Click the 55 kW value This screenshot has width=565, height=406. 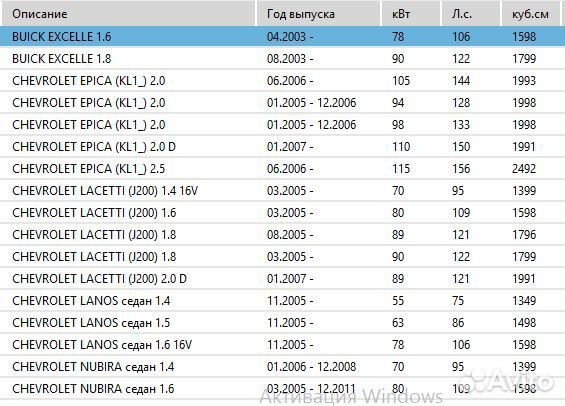(398, 300)
